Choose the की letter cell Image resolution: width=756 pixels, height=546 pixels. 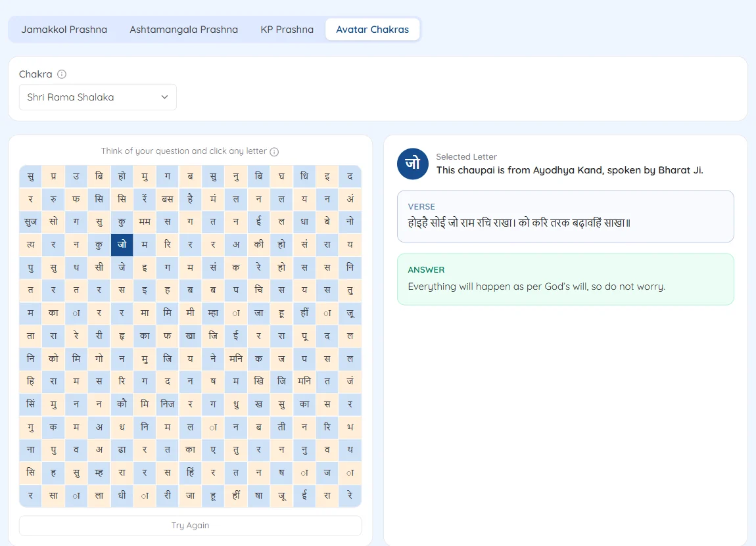point(259,244)
